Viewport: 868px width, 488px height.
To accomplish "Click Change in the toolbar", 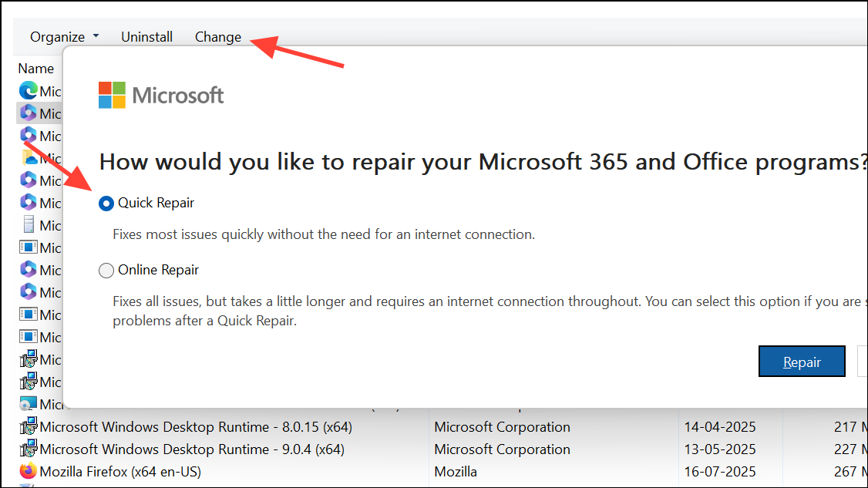I will pos(218,37).
